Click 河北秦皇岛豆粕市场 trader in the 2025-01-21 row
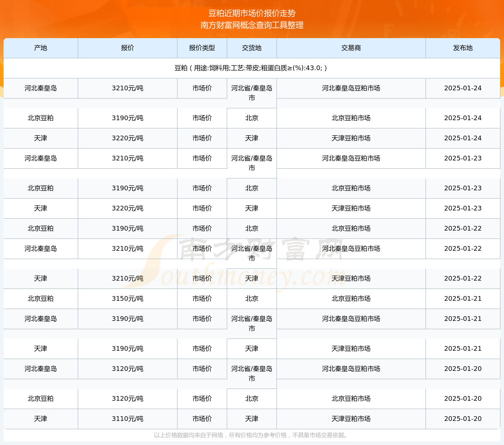 click(x=351, y=319)
